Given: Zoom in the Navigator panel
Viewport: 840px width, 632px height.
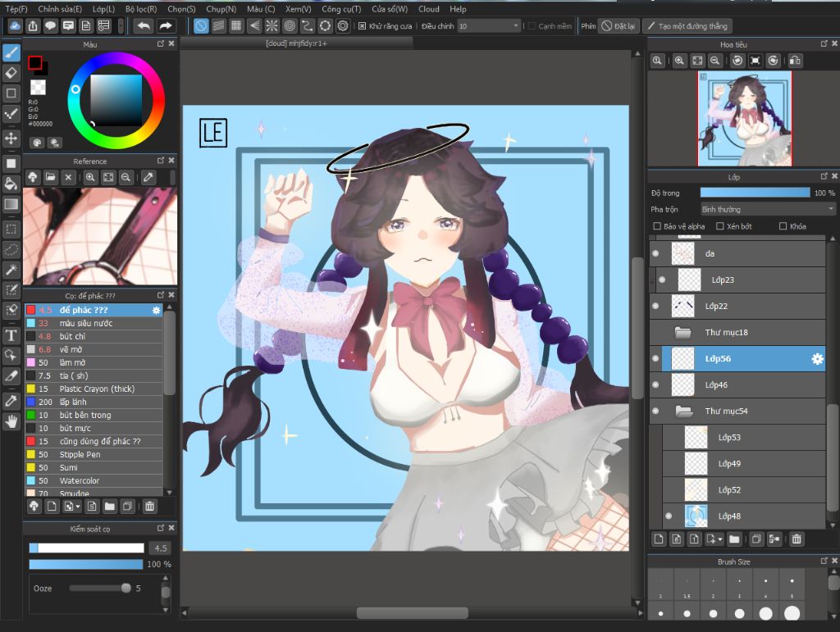Looking at the screenshot, I should [x=679, y=61].
